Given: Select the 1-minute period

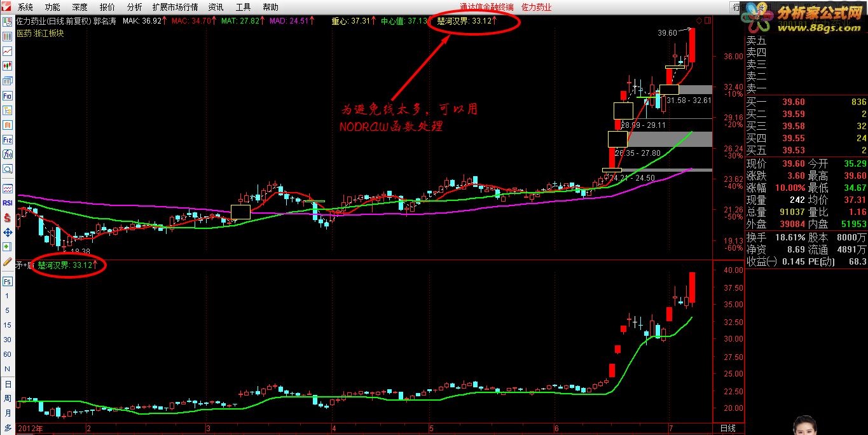Looking at the screenshot, I should point(8,296).
